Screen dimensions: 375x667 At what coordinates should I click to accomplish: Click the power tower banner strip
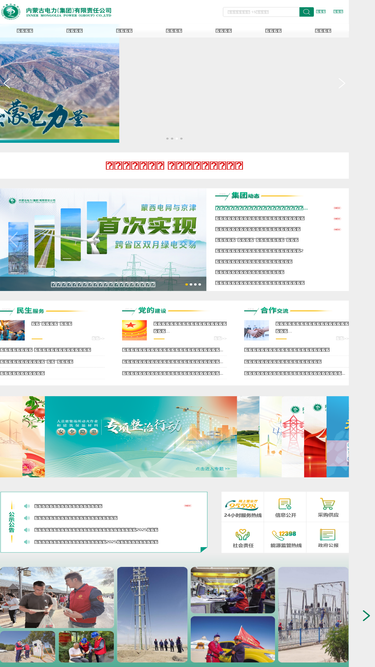[x=293, y=436]
